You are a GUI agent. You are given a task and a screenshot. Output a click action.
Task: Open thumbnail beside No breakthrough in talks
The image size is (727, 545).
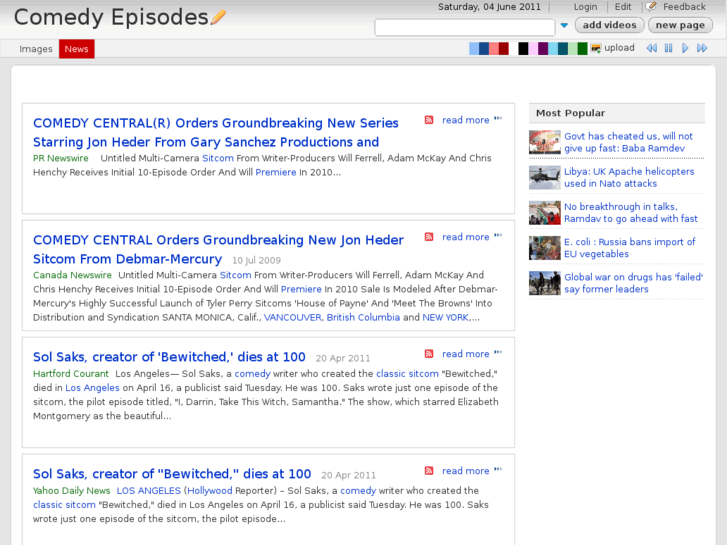[x=545, y=212]
